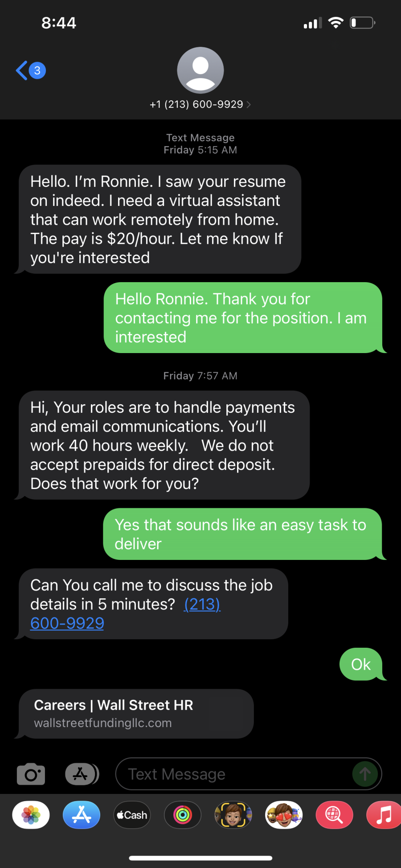Go back to the messages list
The image size is (401, 868).
(x=21, y=70)
